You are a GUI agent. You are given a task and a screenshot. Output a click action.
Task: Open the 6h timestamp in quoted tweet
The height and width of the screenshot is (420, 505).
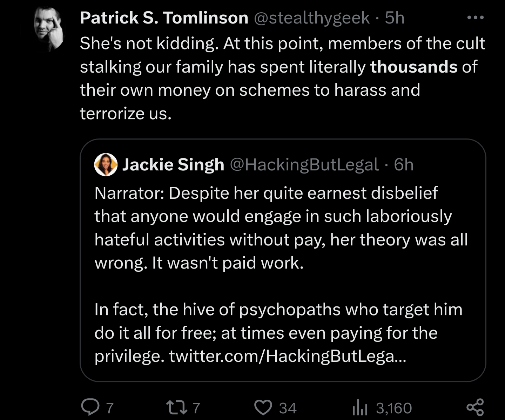(404, 164)
